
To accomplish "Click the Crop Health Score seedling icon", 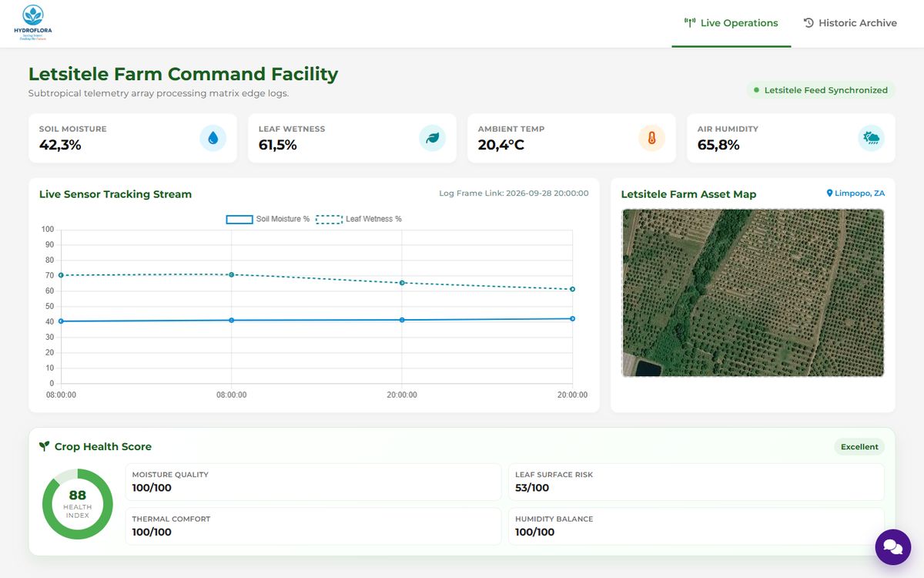I will (x=45, y=446).
